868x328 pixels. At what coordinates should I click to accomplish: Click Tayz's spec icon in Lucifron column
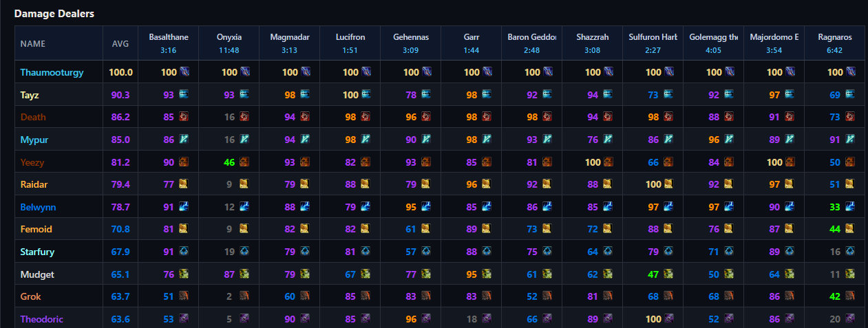pyautogui.click(x=366, y=94)
